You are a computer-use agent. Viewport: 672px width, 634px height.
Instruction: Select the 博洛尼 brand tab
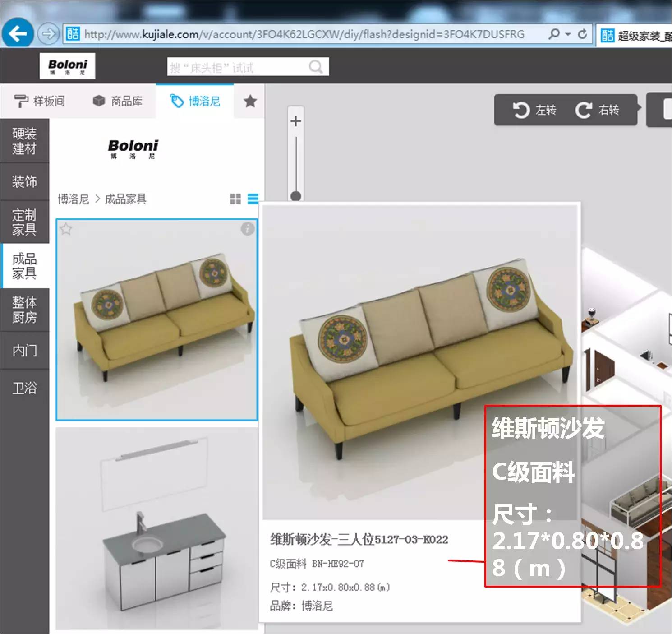(195, 101)
